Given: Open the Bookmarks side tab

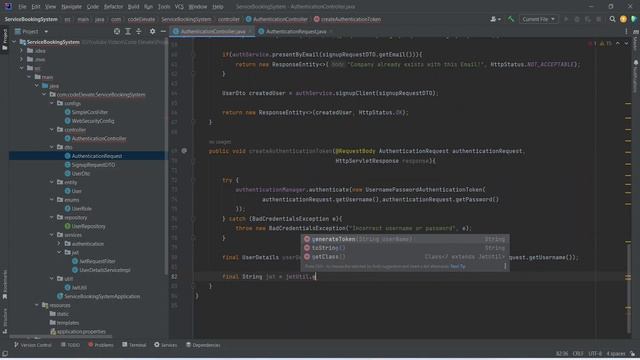Looking at the screenshot, I should click(4, 284).
